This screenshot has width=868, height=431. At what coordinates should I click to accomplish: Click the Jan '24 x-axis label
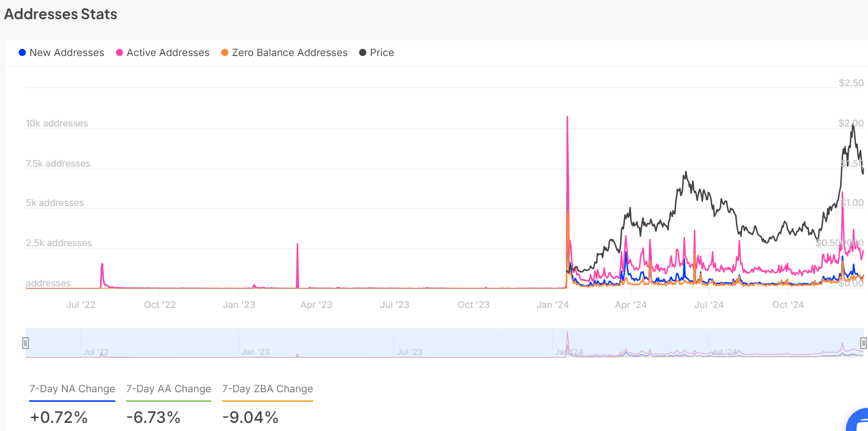552,305
